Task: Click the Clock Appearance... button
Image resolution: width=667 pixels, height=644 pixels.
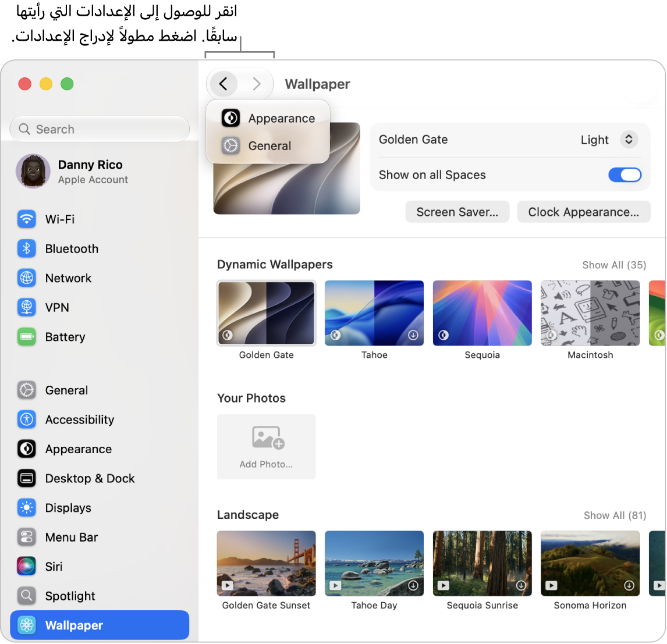Action: point(584,212)
